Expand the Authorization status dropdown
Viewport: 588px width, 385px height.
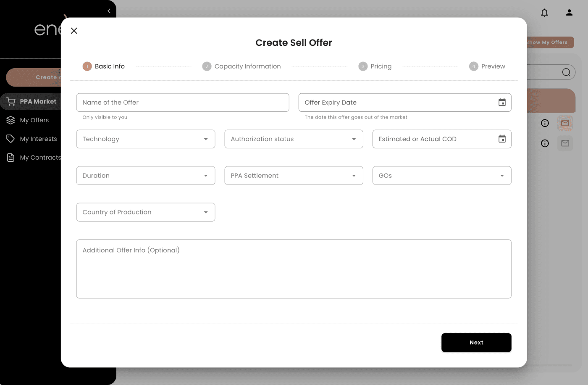[x=294, y=139]
